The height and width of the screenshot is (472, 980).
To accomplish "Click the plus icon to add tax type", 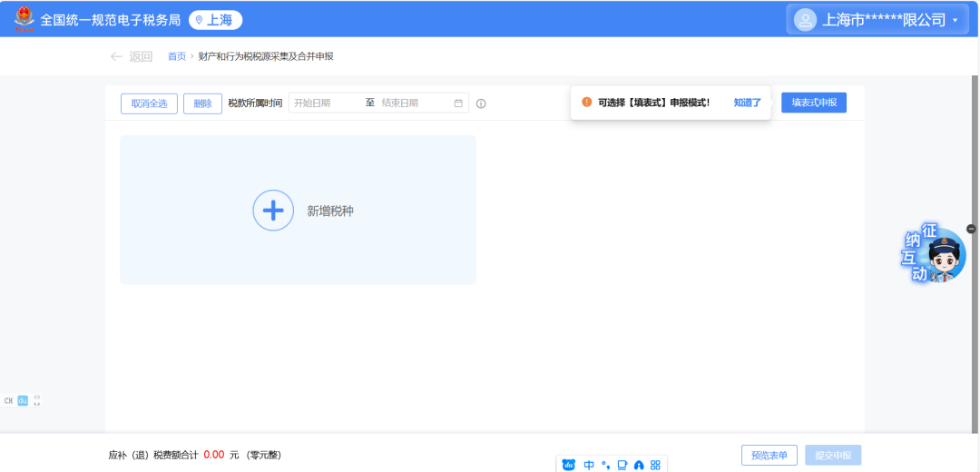I will pyautogui.click(x=273, y=211).
